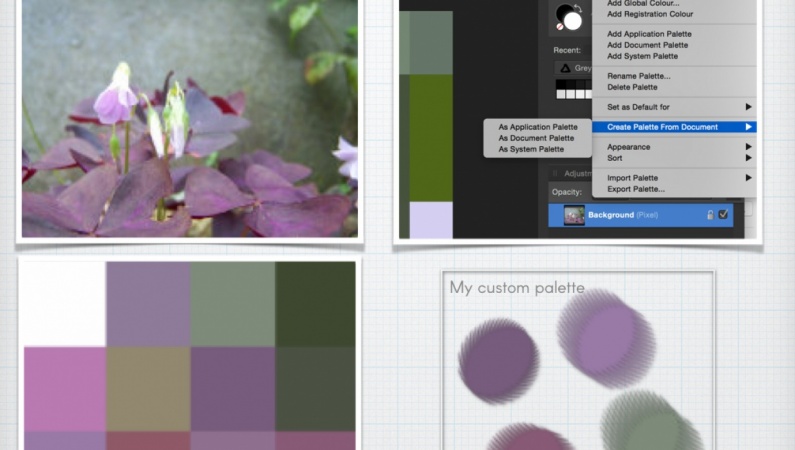This screenshot has width=795, height=450.
Task: Choose Add System Palette
Action: pyautogui.click(x=642, y=56)
